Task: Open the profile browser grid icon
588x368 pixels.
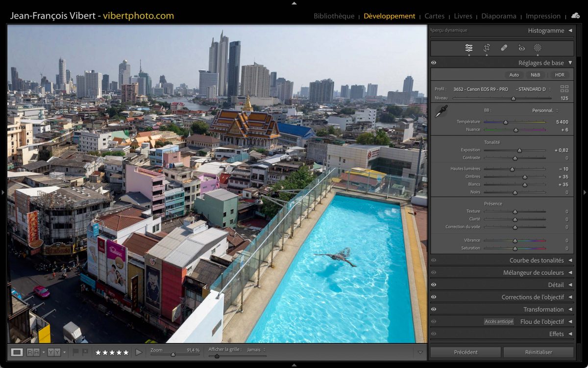Action: click(x=564, y=89)
